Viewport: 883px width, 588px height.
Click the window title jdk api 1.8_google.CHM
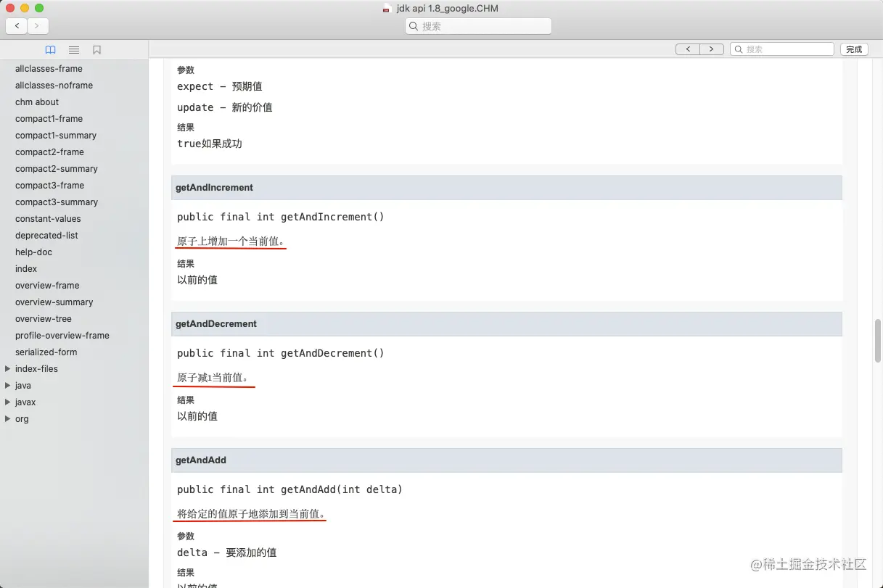click(x=448, y=9)
